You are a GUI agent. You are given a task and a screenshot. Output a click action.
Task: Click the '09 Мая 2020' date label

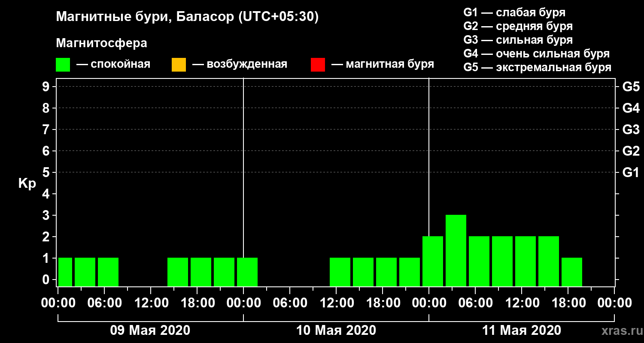150,330
